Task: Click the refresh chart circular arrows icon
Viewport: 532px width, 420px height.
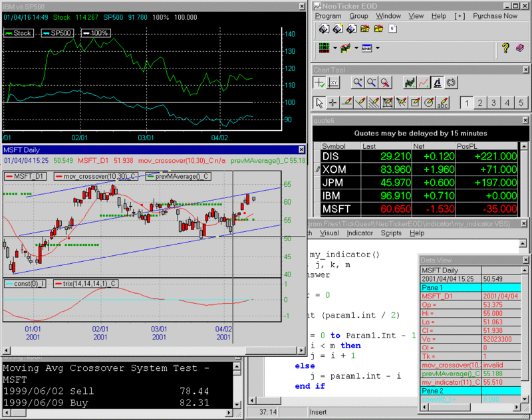Action: click(x=451, y=82)
